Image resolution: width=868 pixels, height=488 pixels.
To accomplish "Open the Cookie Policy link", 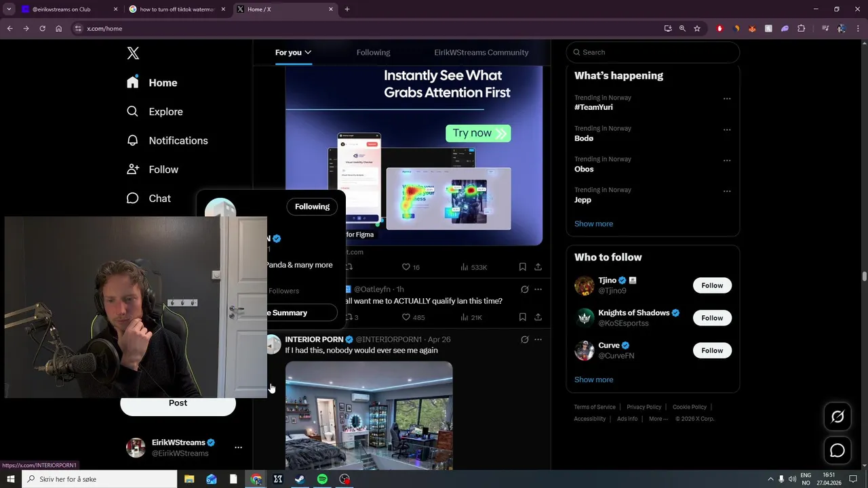I will click(690, 407).
